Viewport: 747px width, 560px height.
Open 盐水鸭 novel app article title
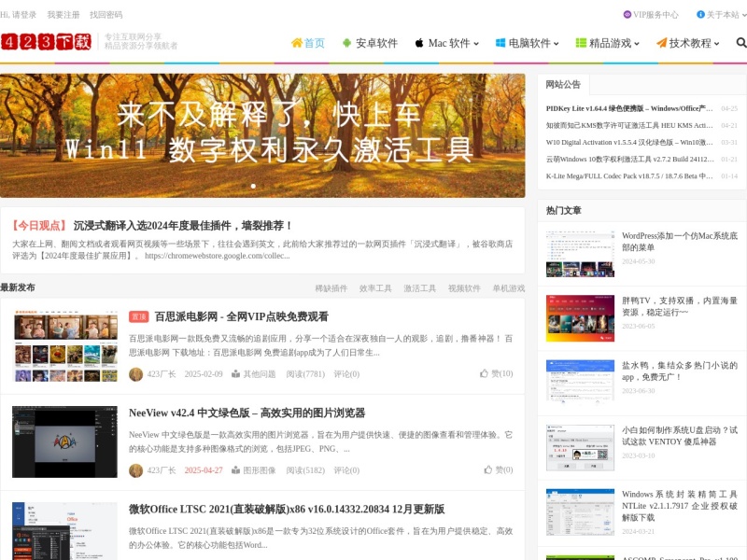coord(680,371)
